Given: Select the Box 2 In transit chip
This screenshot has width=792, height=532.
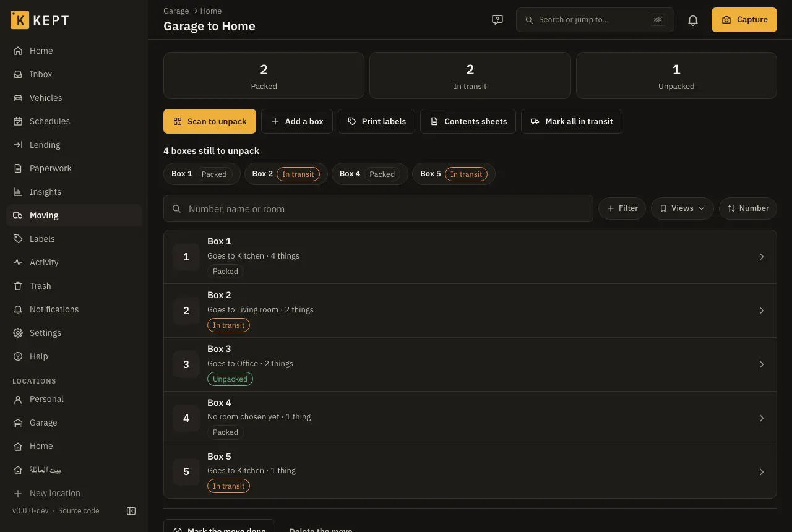Looking at the screenshot, I should (x=286, y=174).
